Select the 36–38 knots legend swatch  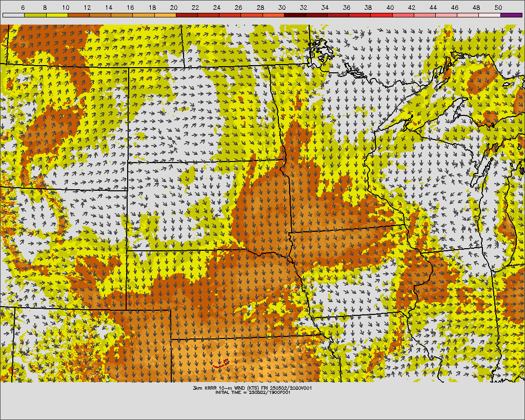pos(360,15)
